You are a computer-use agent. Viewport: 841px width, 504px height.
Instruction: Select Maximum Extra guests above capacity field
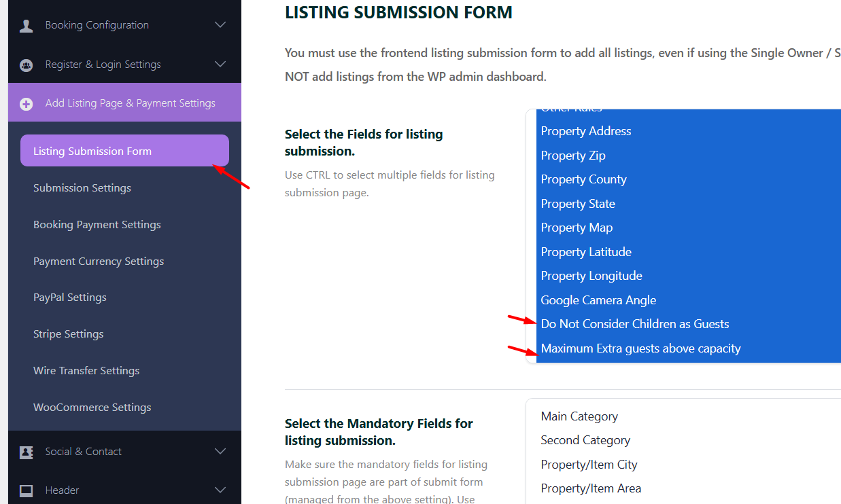pos(641,348)
